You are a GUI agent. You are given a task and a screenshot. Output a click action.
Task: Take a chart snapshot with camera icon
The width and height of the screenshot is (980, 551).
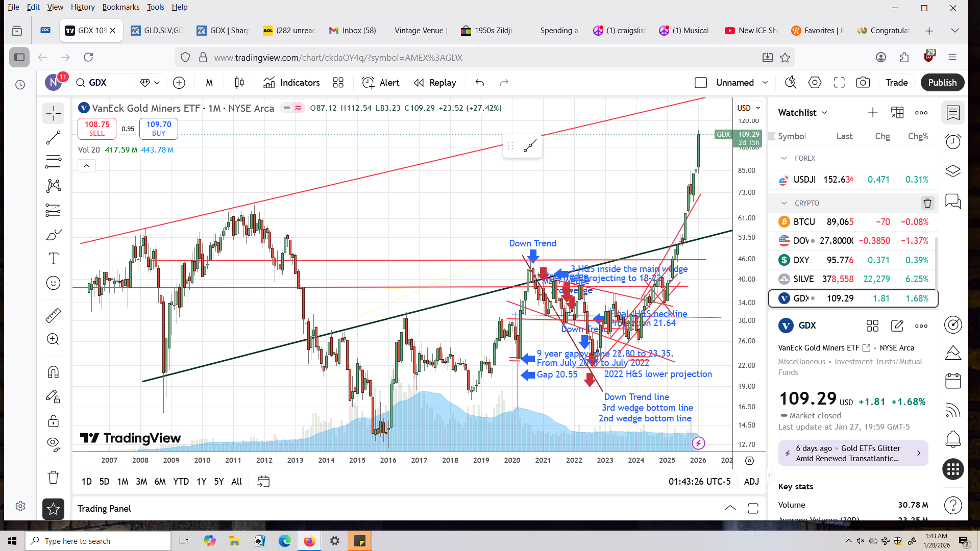tap(863, 83)
